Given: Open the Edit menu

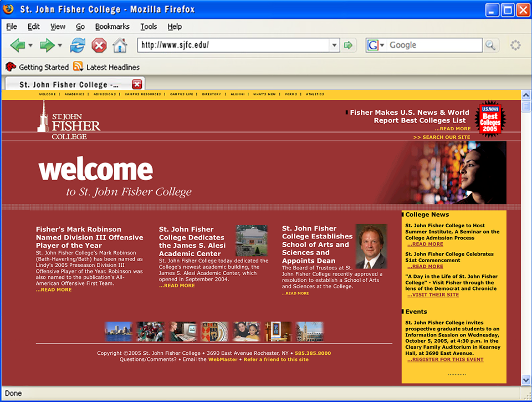Looking at the screenshot, I should click(x=34, y=27).
